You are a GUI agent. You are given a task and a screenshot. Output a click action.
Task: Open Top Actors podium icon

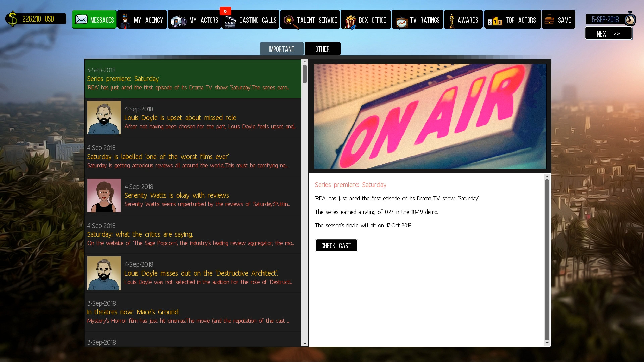(x=495, y=21)
